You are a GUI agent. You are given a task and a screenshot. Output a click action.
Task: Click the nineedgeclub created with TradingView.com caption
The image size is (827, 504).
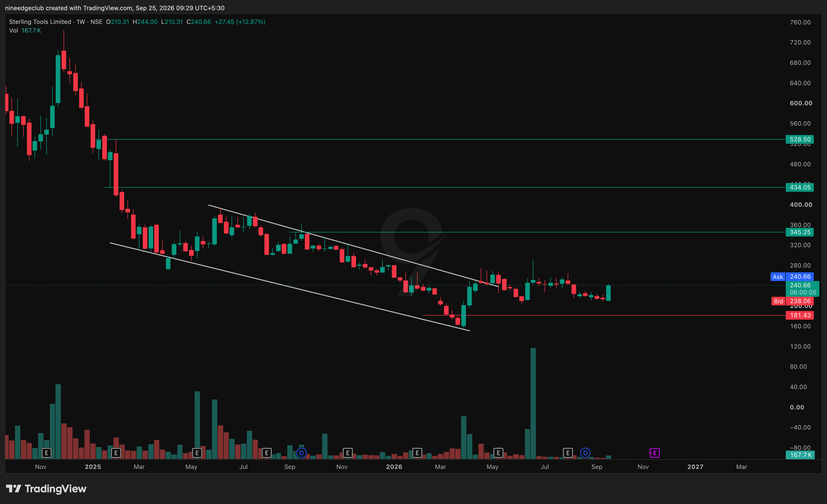(x=115, y=8)
